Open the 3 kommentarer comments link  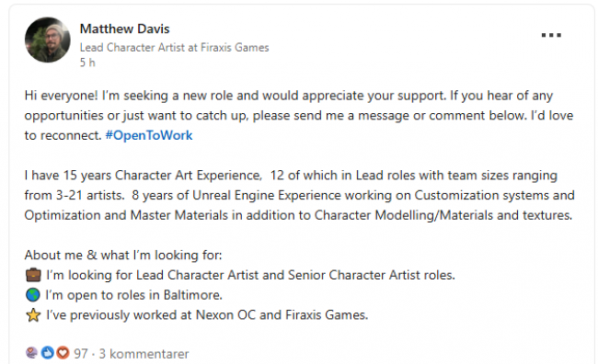tap(144, 354)
